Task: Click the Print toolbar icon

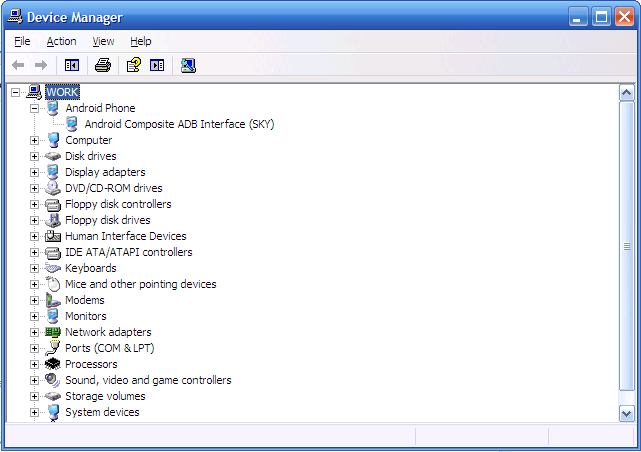Action: [103, 65]
